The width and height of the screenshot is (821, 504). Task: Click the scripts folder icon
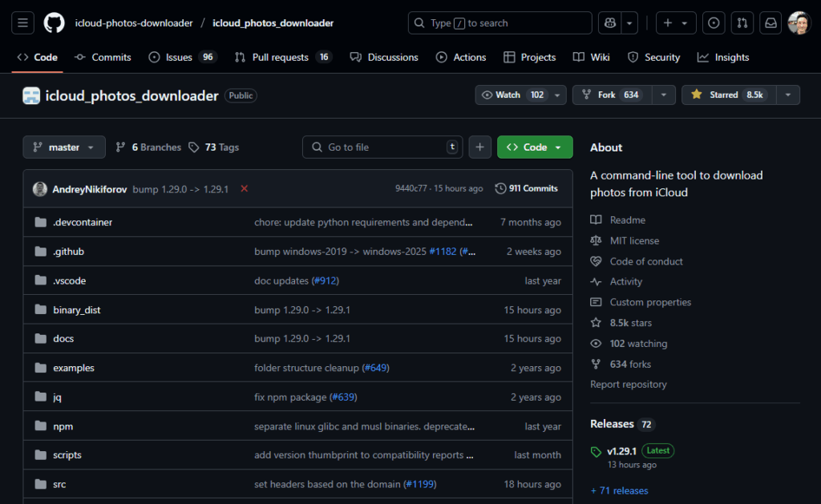click(40, 455)
